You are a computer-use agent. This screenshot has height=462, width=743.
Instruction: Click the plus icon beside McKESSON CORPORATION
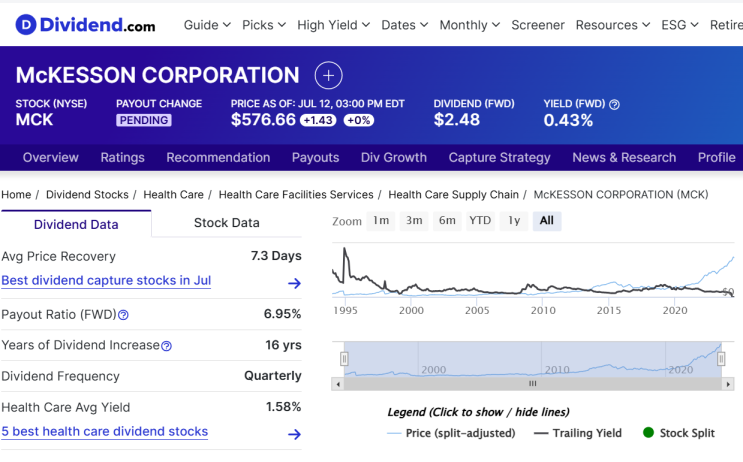tap(328, 75)
